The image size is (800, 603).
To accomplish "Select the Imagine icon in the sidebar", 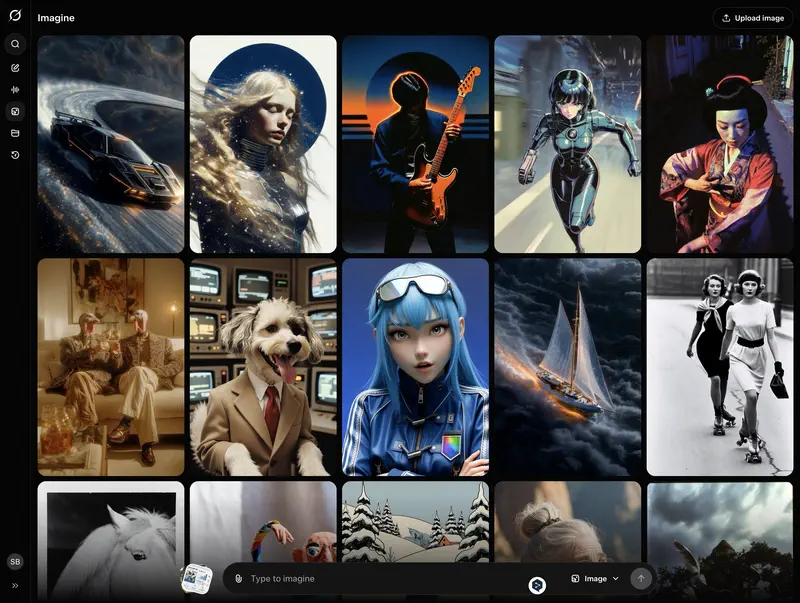I will (x=15, y=112).
